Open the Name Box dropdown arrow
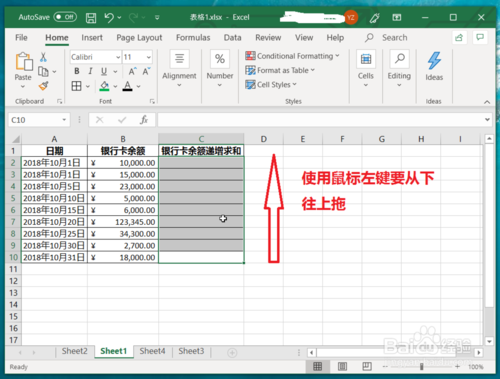 [x=64, y=120]
